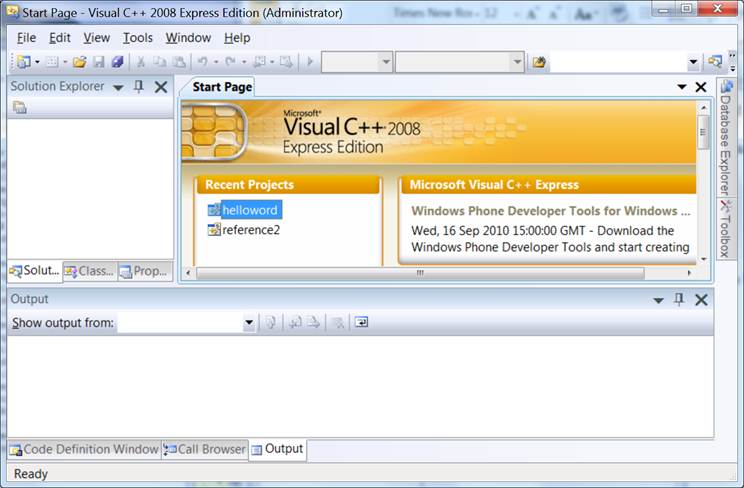Switch to the Solution Explorer bottom tab

[x=35, y=271]
